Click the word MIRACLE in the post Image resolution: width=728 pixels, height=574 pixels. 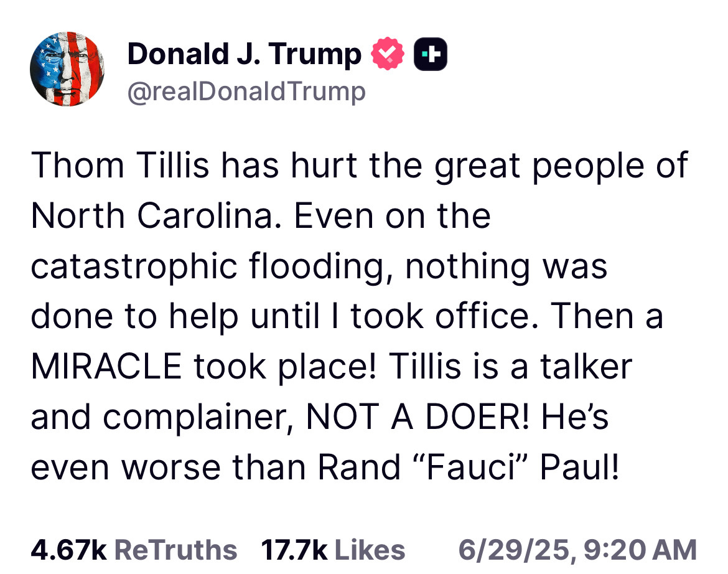click(x=106, y=367)
